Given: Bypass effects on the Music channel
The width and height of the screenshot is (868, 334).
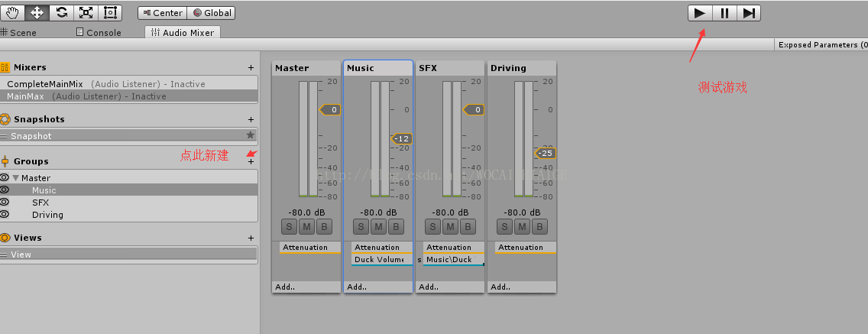Looking at the screenshot, I should pos(395,226).
